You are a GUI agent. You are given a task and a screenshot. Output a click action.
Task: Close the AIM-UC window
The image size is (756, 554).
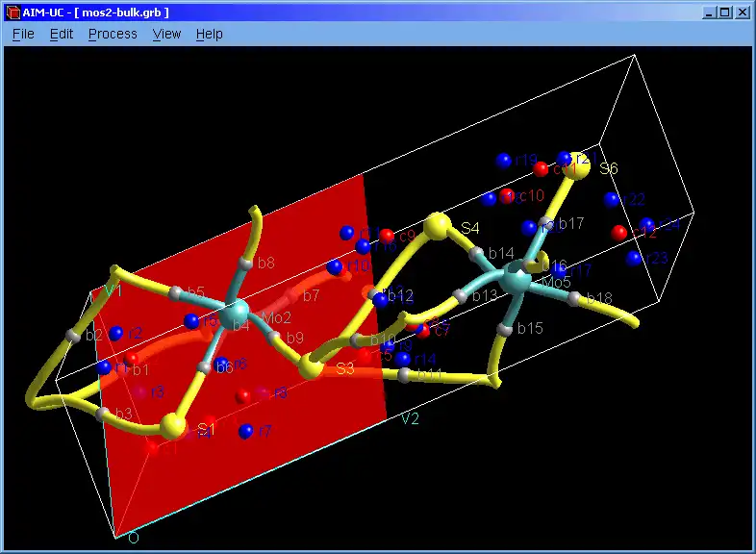pos(742,13)
